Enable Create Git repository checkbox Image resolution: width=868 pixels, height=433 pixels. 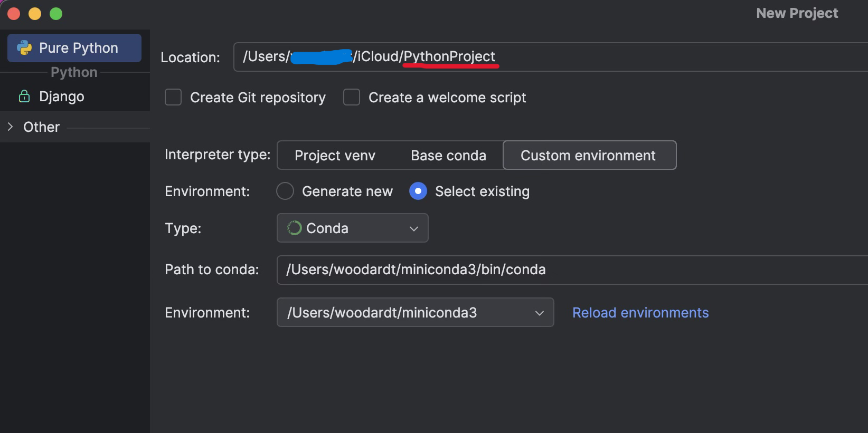click(173, 98)
